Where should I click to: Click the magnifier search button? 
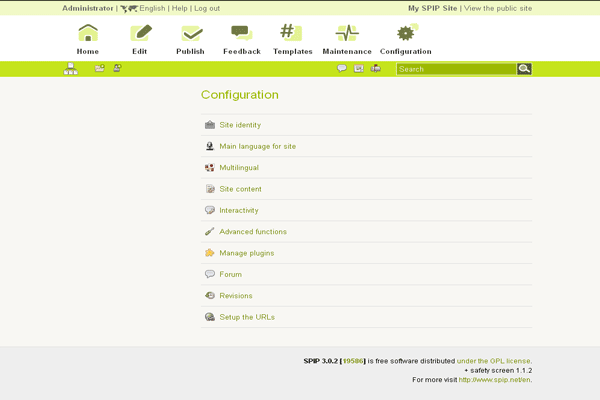point(524,69)
